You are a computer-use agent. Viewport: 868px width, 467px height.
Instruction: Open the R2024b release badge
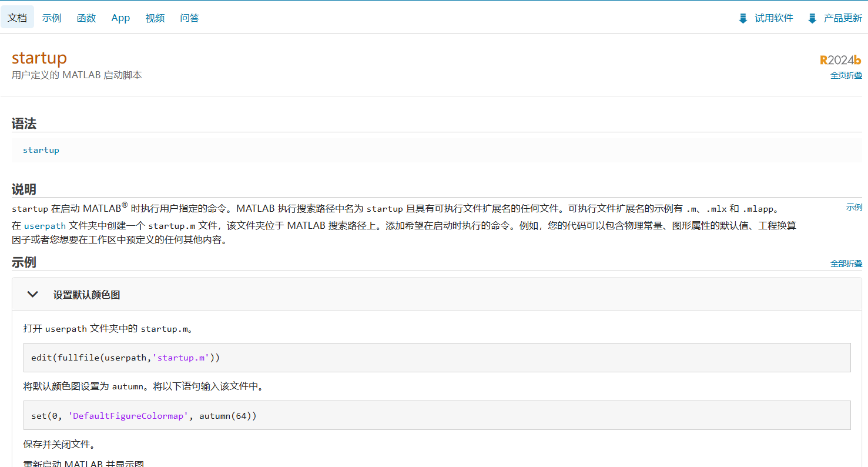pyautogui.click(x=840, y=60)
